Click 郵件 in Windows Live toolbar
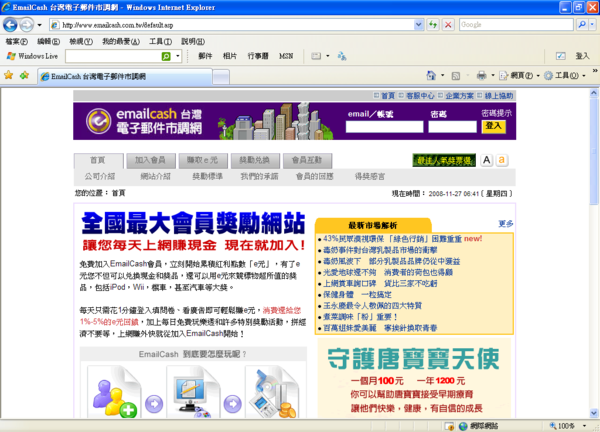The height and width of the screenshot is (432, 600). (x=205, y=56)
